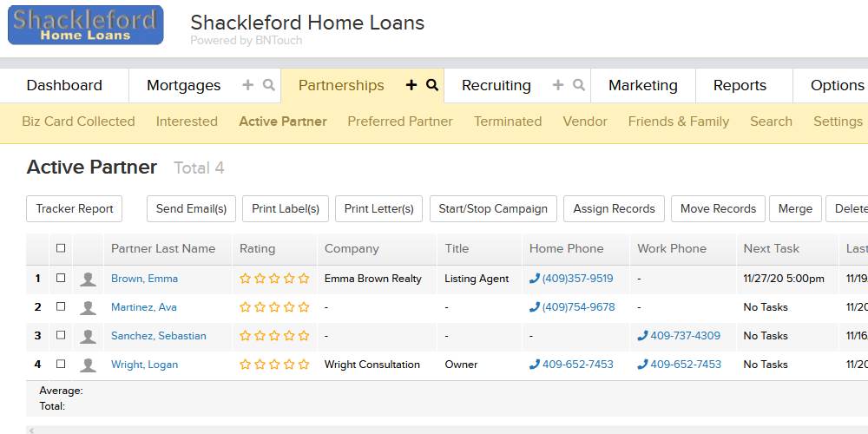Viewport: 868px width, 434px height.
Task: Open the Sanchez, Sebastian partner link
Action: pyautogui.click(x=158, y=336)
